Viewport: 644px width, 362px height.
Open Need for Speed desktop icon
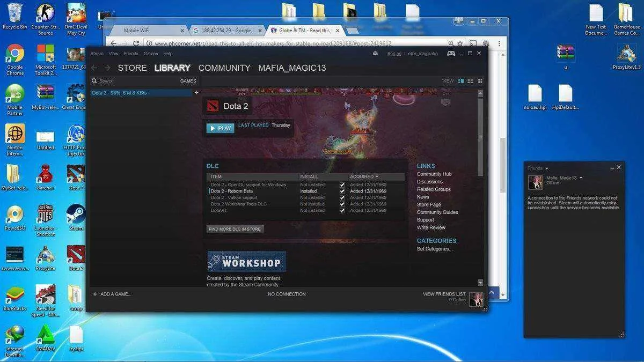[46, 294]
